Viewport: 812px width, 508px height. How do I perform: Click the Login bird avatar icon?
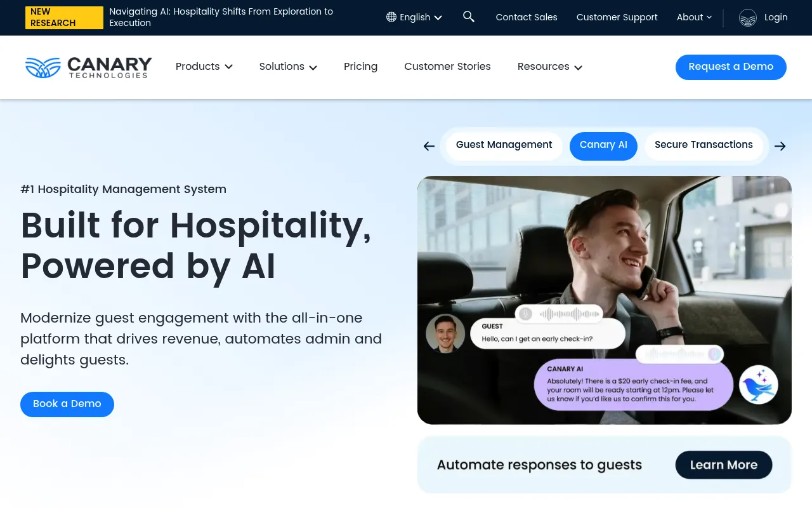click(x=748, y=18)
